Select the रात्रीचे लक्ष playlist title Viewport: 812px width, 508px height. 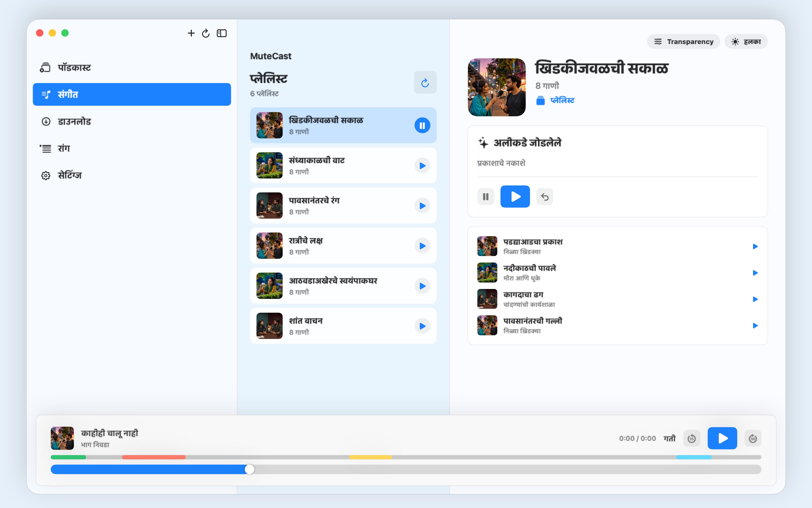(x=306, y=241)
